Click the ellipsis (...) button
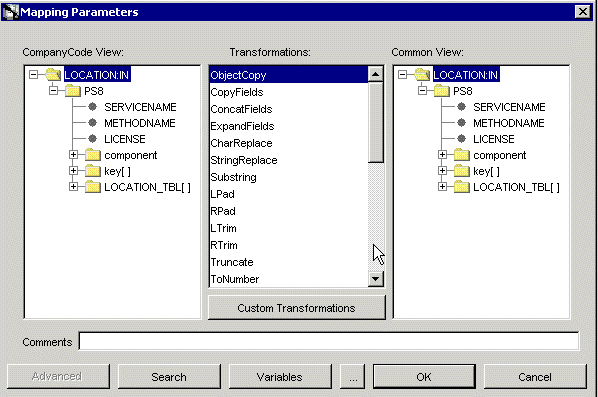The width and height of the screenshot is (598, 397). [352, 376]
